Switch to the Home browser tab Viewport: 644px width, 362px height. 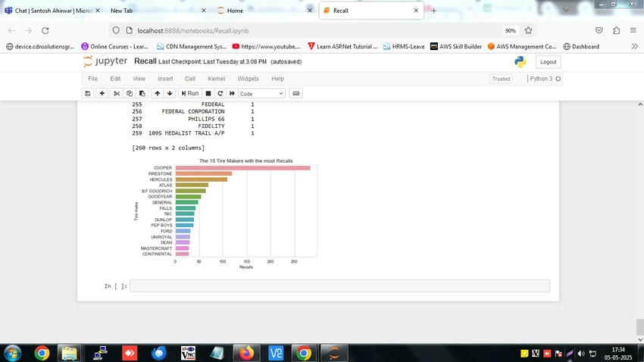click(x=264, y=11)
